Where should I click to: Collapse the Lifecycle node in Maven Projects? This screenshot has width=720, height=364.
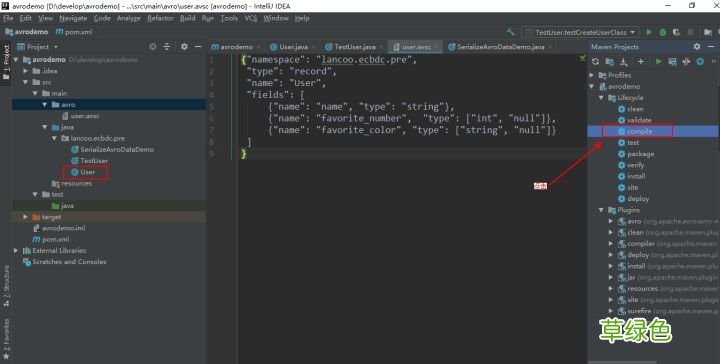(x=601, y=98)
